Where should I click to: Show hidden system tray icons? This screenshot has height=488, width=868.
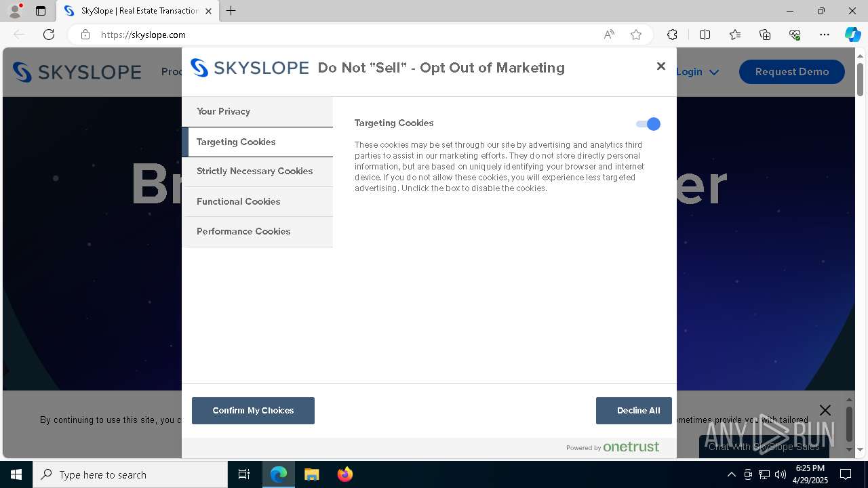point(731,474)
